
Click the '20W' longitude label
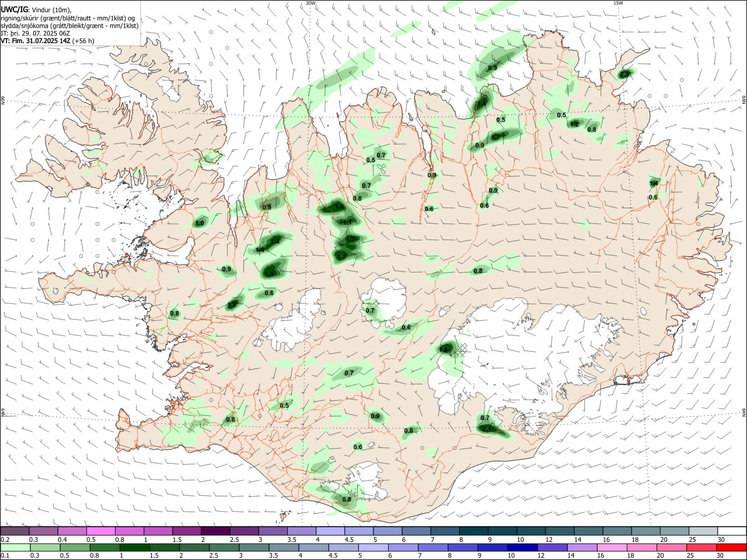pos(310,3)
